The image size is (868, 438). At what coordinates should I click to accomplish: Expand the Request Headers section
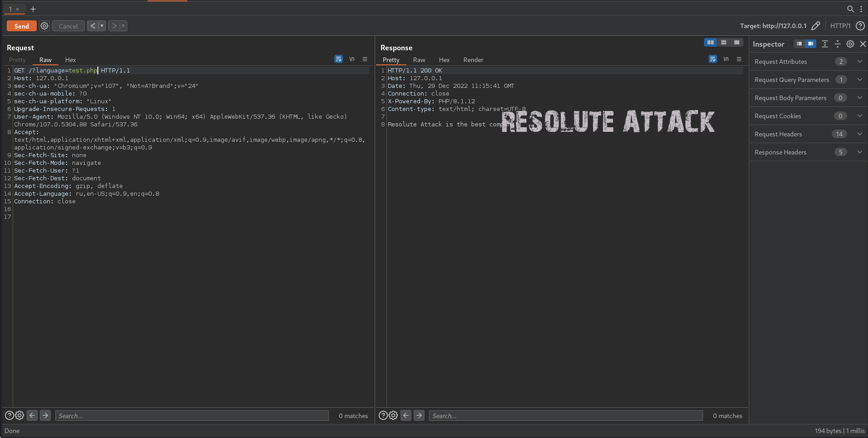pos(859,134)
